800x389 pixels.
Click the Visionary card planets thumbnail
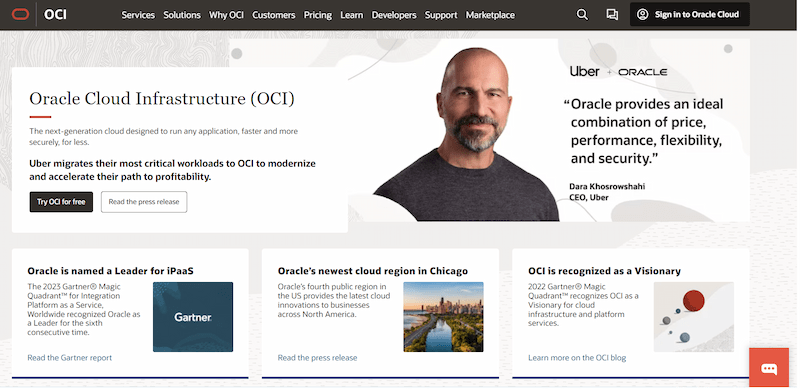pos(694,317)
